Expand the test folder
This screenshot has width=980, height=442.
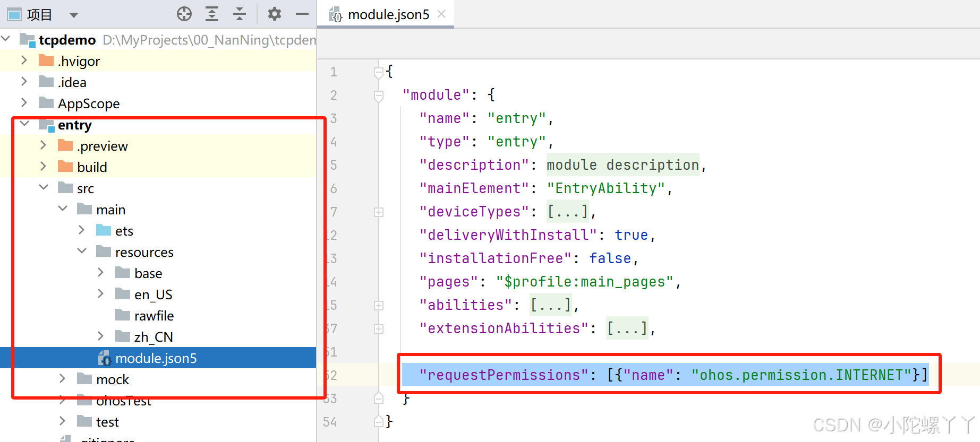click(62, 421)
